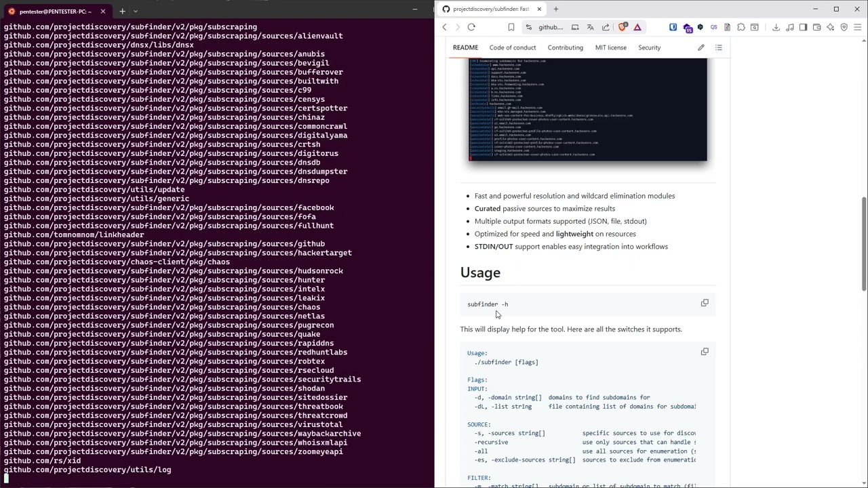
Task: Open the browser hamburger main menu
Action: [x=857, y=27]
